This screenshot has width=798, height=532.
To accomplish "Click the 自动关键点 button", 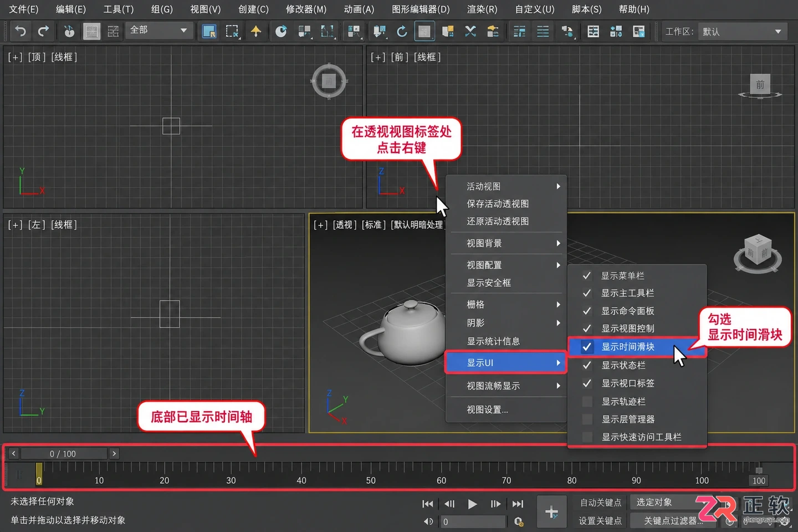I will click(601, 503).
